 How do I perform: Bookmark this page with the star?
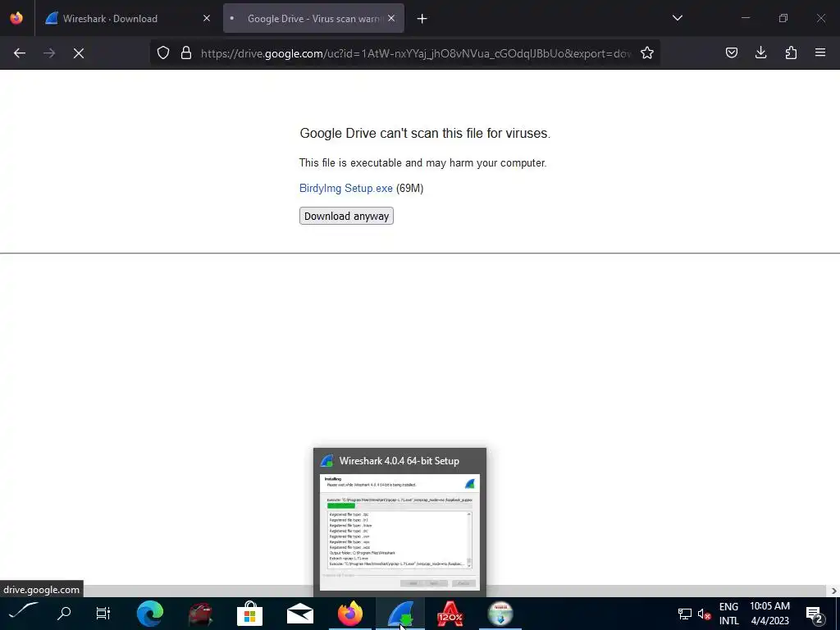[x=647, y=52]
